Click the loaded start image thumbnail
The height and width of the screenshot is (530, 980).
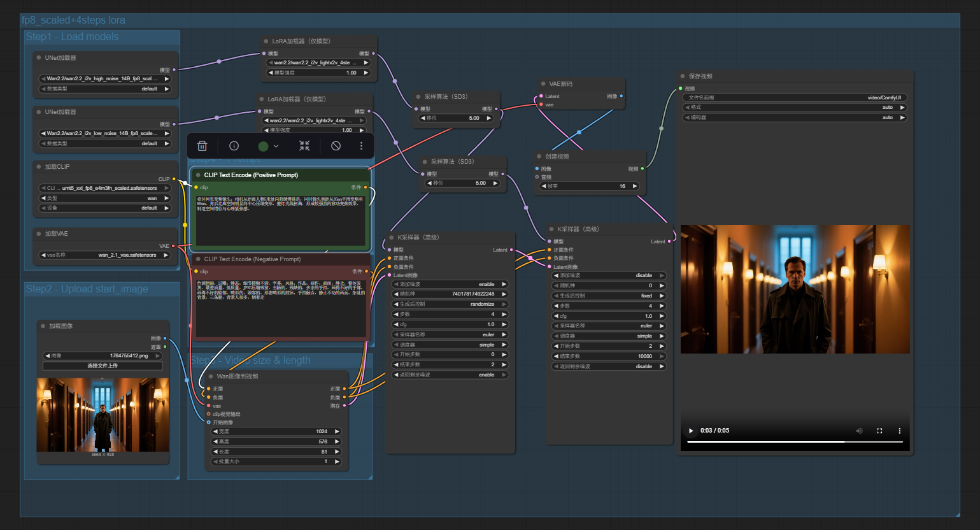point(103,415)
